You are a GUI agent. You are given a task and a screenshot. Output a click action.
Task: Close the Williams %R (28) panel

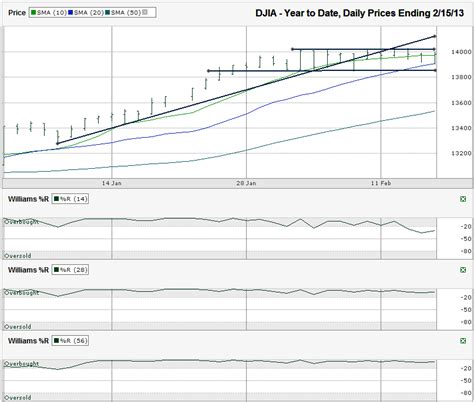(463, 270)
